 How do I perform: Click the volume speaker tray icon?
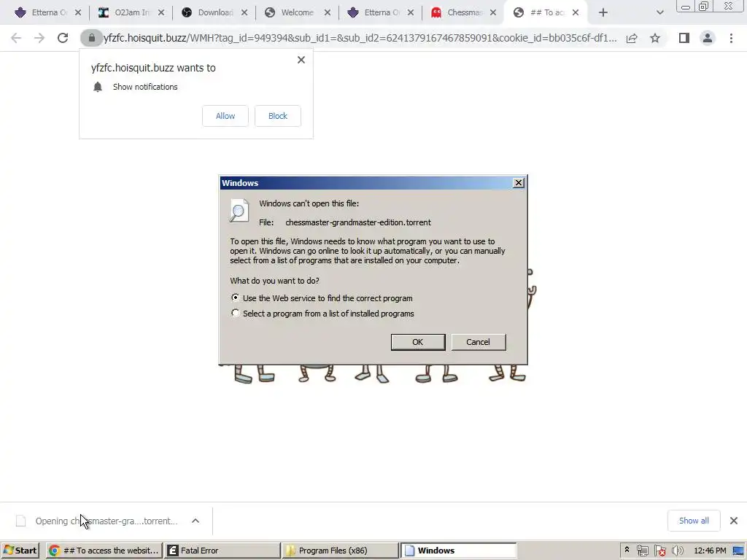677,551
